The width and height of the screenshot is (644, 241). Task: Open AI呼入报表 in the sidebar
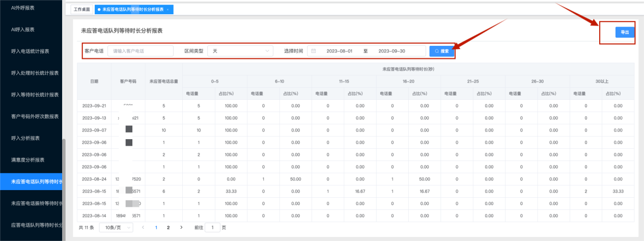pyautogui.click(x=23, y=30)
